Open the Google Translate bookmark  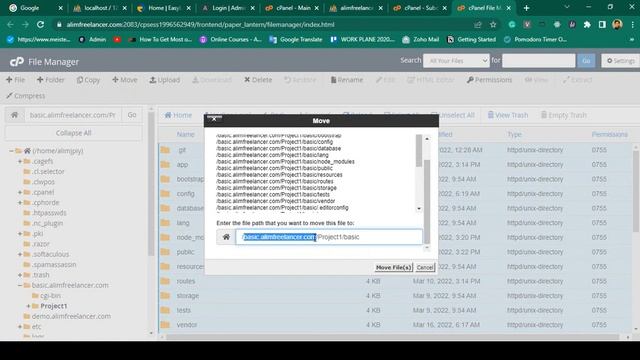[x=296, y=40]
